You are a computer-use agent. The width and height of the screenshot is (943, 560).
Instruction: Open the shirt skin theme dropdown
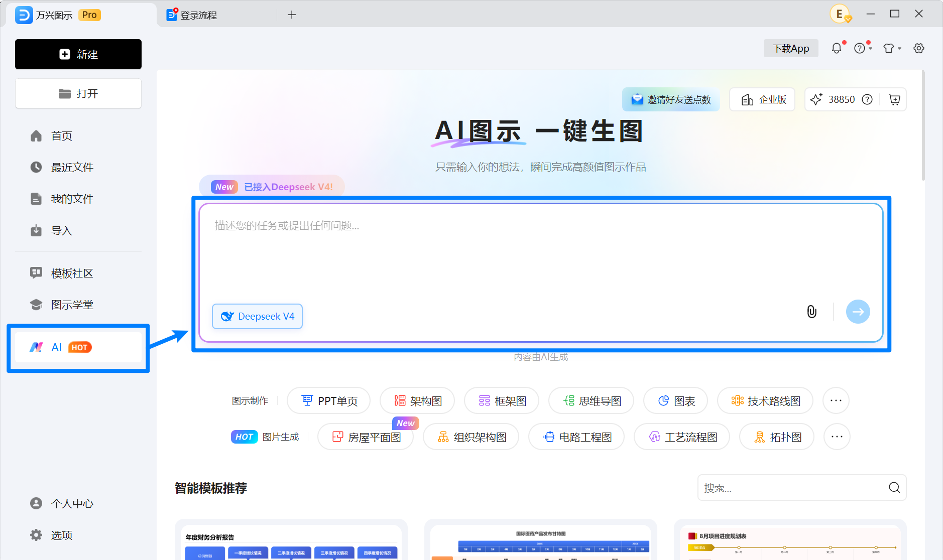(892, 48)
